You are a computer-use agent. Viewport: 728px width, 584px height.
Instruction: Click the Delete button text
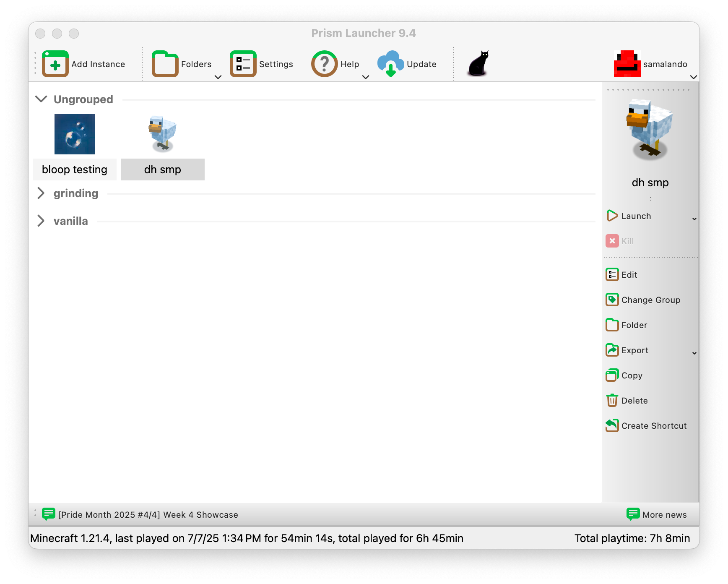pos(634,401)
